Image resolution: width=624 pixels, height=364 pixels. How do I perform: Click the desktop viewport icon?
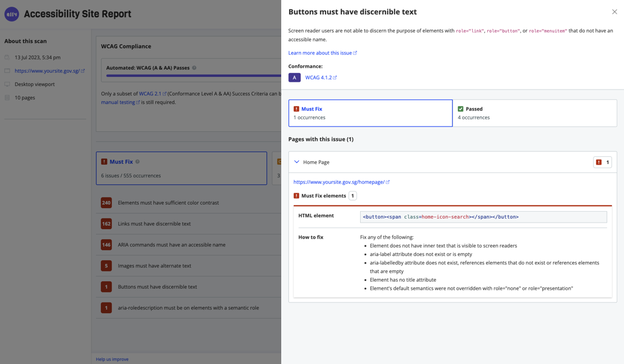click(x=7, y=84)
